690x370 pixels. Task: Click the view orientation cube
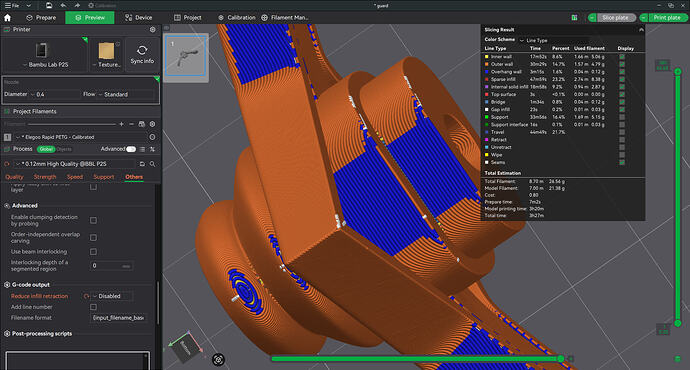pos(186,347)
